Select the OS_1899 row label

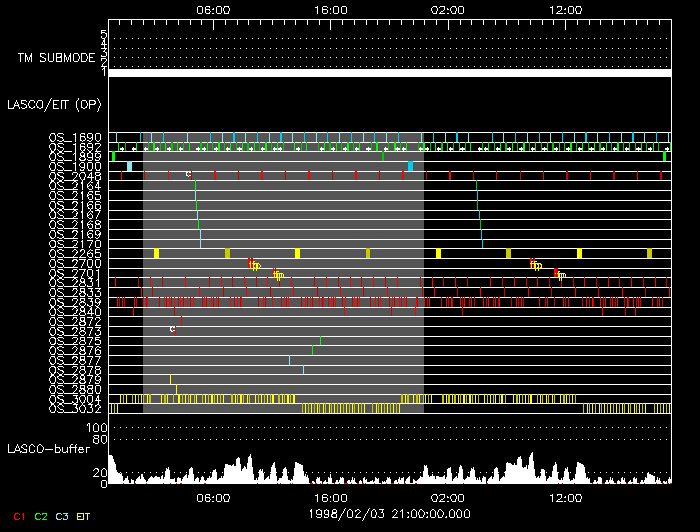pyautogui.click(x=75, y=157)
